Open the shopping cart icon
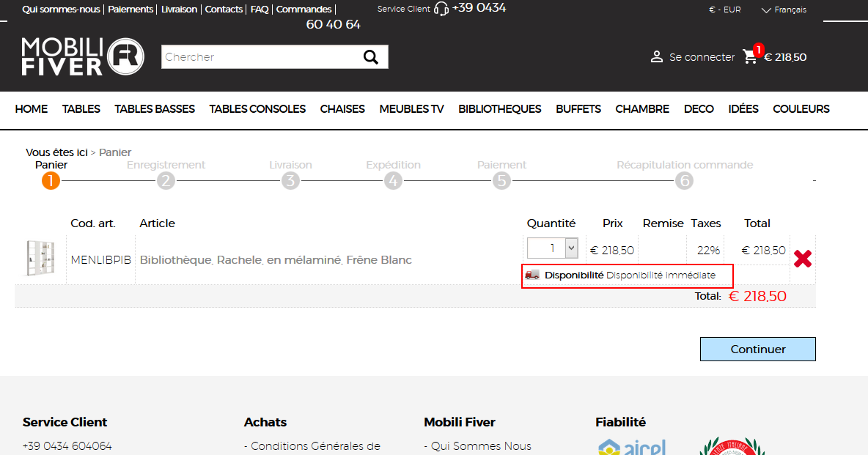The height and width of the screenshot is (455, 868). [750, 56]
